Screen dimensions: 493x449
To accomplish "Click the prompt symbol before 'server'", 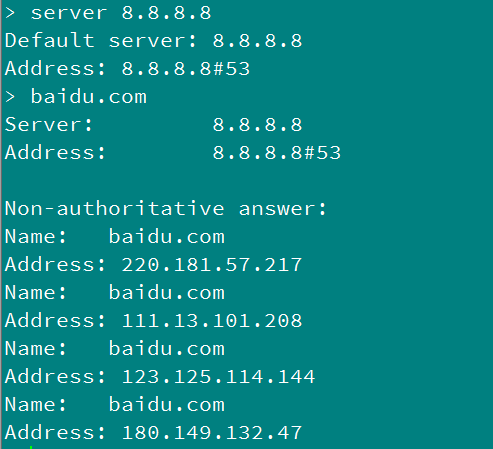I will click(x=10, y=13).
